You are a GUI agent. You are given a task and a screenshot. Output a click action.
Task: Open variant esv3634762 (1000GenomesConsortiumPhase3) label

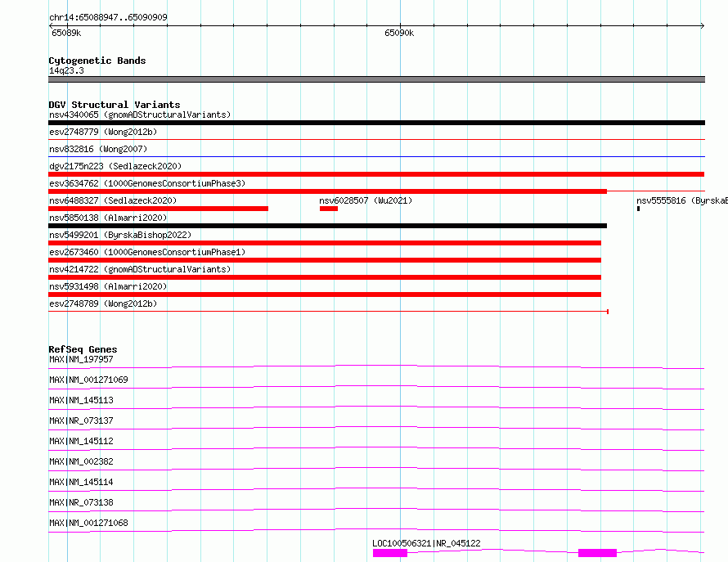147,183
